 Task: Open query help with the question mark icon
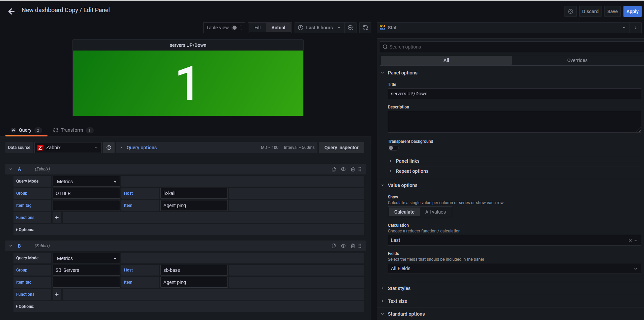(x=109, y=148)
